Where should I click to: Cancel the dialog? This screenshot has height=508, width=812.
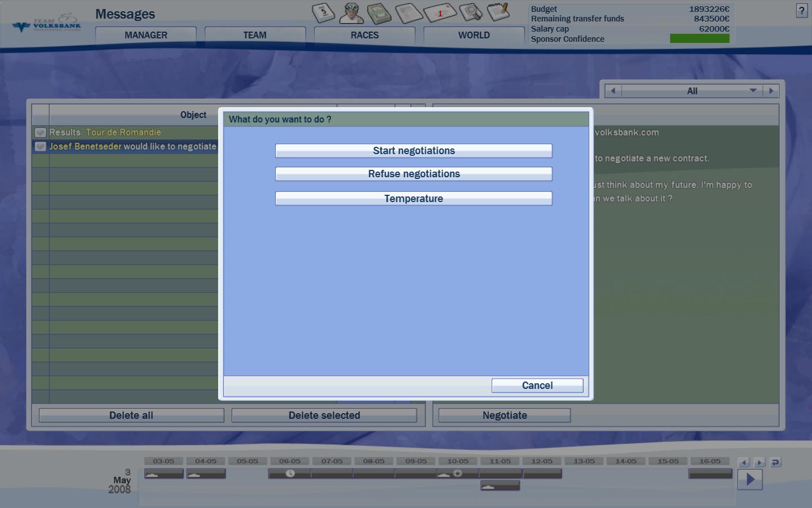click(x=537, y=386)
